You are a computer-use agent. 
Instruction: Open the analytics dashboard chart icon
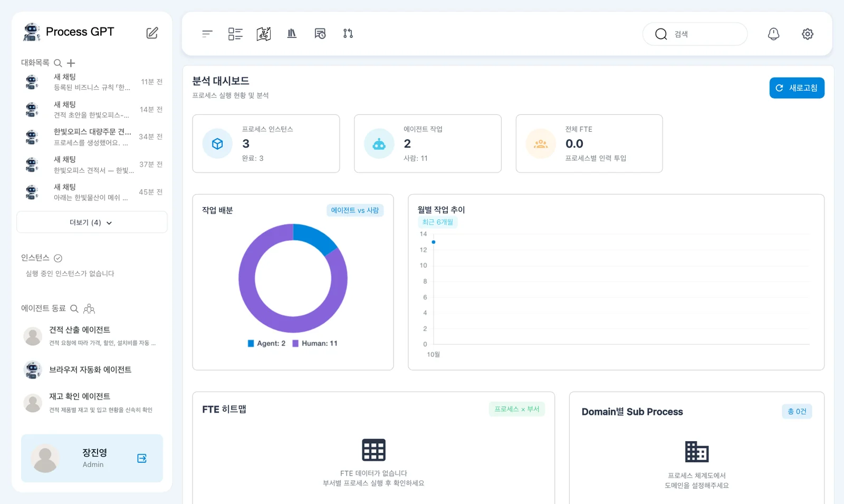click(264, 34)
